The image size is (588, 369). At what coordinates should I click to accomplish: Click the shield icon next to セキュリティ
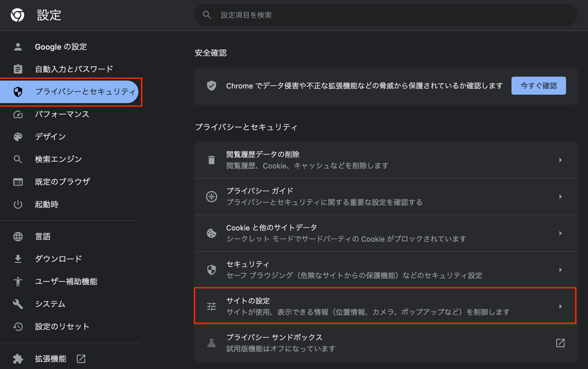pos(212,270)
